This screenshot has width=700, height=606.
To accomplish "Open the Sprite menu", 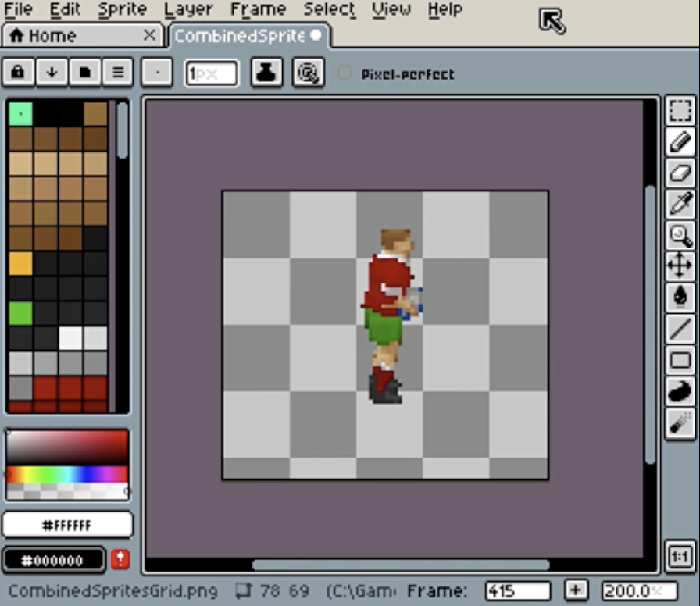I will [122, 10].
